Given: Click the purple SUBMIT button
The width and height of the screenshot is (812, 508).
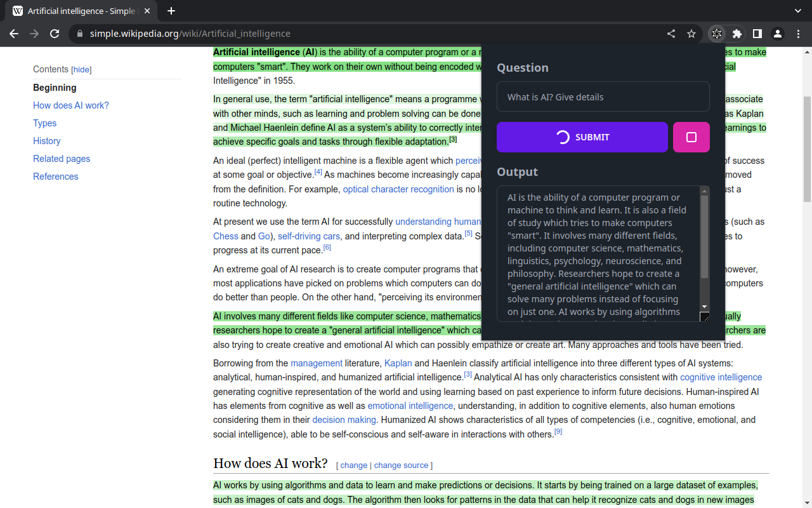Looking at the screenshot, I should (x=582, y=137).
